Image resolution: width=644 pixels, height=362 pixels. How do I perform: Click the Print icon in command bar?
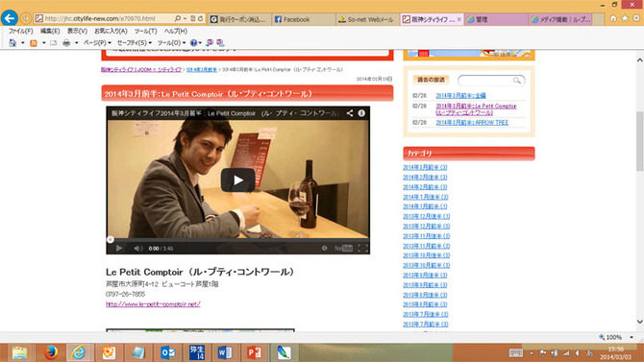point(66,42)
